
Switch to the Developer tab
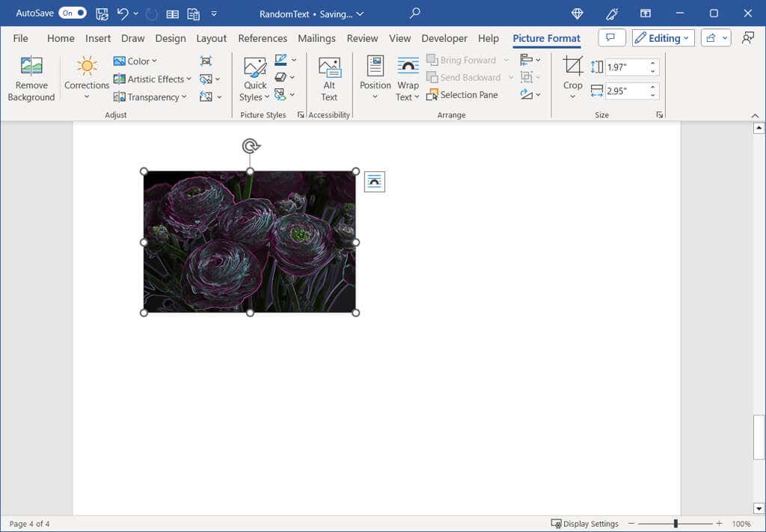pos(444,38)
